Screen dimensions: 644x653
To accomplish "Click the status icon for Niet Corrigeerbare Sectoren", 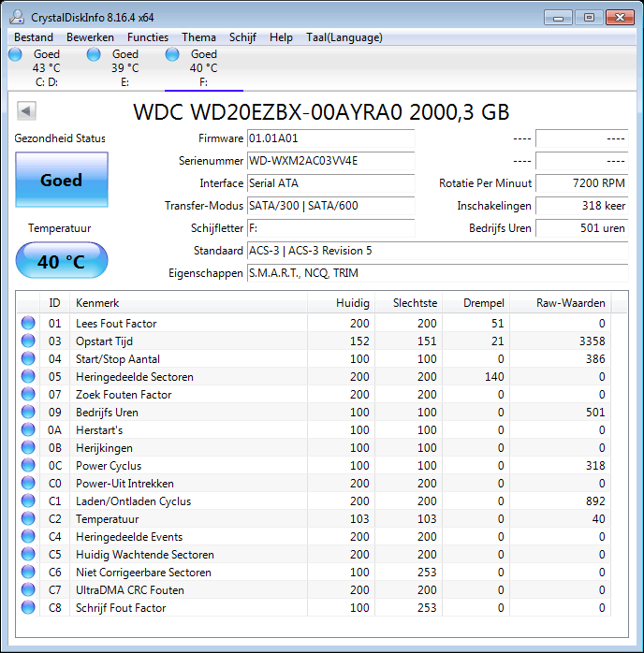I will tap(28, 572).
